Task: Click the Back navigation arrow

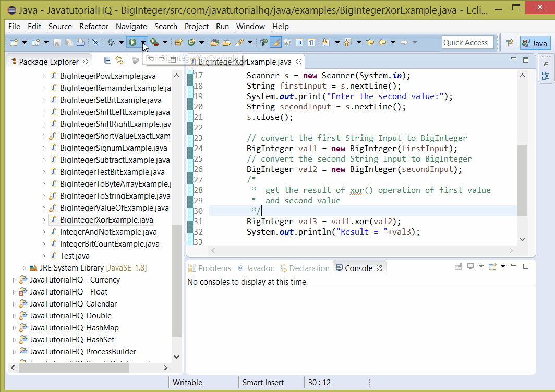Action: 381,42
